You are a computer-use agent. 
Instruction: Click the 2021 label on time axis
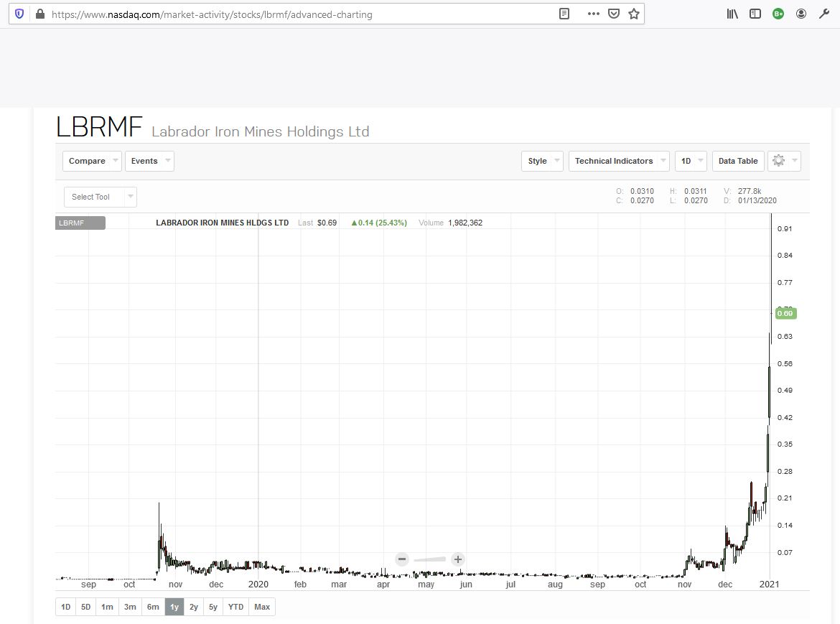point(770,585)
